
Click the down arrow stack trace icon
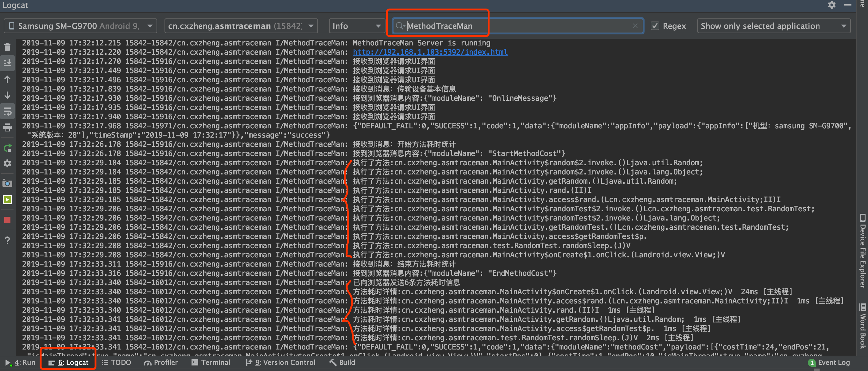pos(7,96)
